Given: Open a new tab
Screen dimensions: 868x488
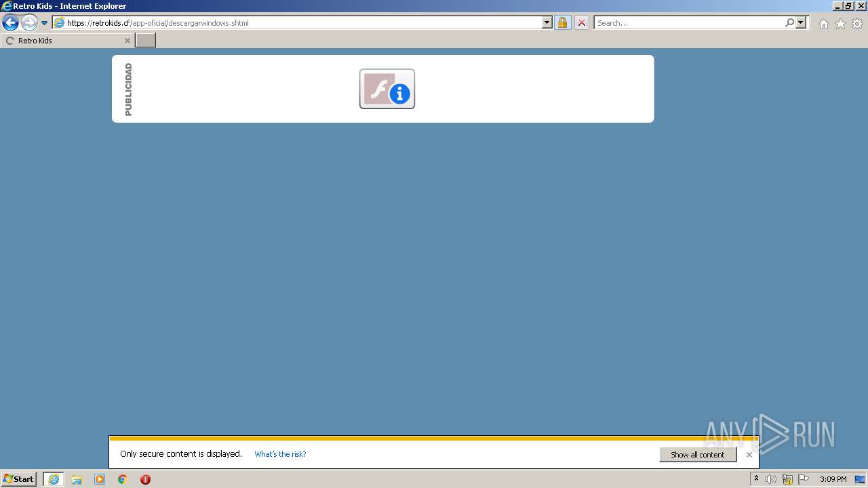Looking at the screenshot, I should [146, 41].
